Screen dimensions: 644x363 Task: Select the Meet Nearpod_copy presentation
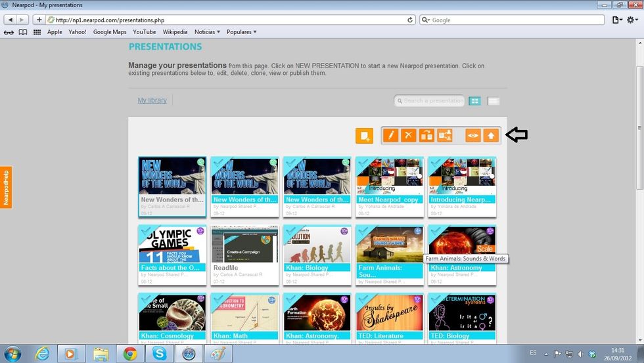pyautogui.click(x=389, y=186)
